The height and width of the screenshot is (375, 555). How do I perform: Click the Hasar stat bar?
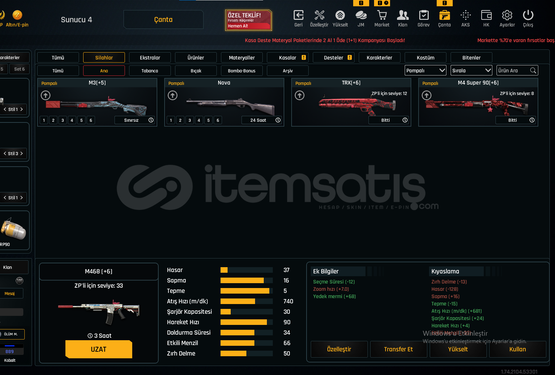pos(246,270)
